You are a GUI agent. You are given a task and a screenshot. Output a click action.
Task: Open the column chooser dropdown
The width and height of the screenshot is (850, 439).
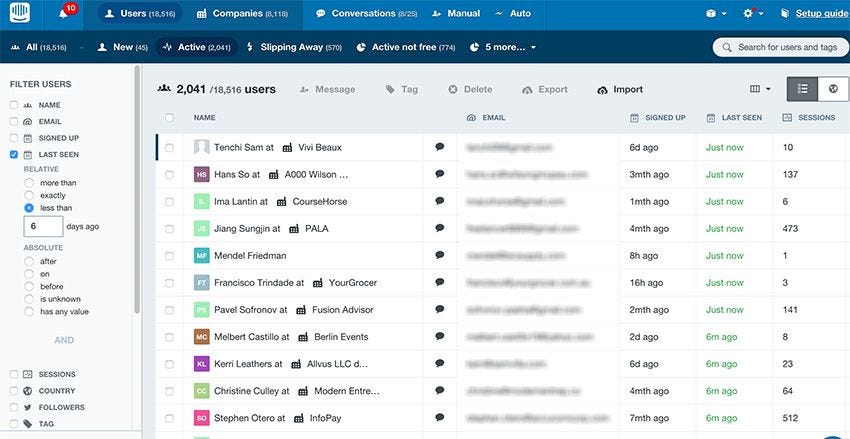point(761,89)
